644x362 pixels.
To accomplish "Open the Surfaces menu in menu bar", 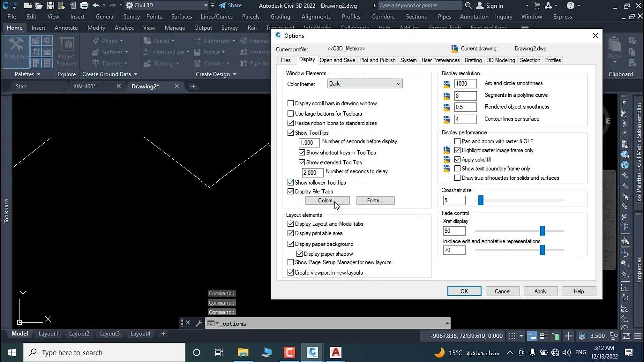I will 181,16.
